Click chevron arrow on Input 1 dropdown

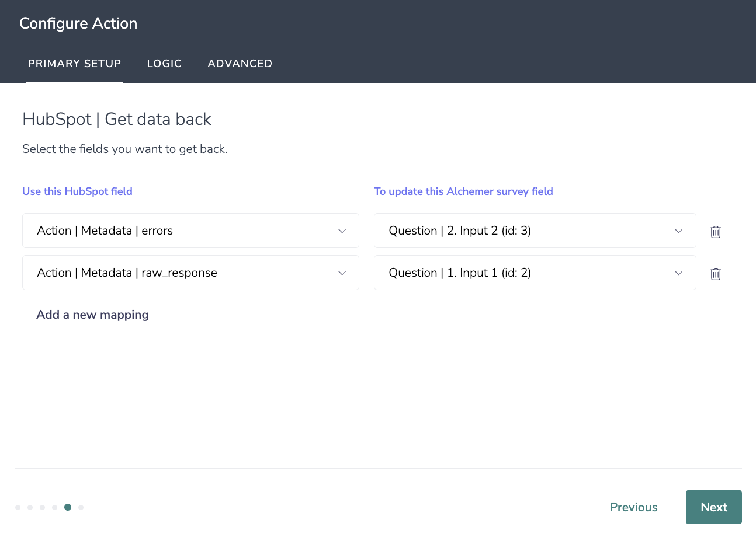coord(678,273)
